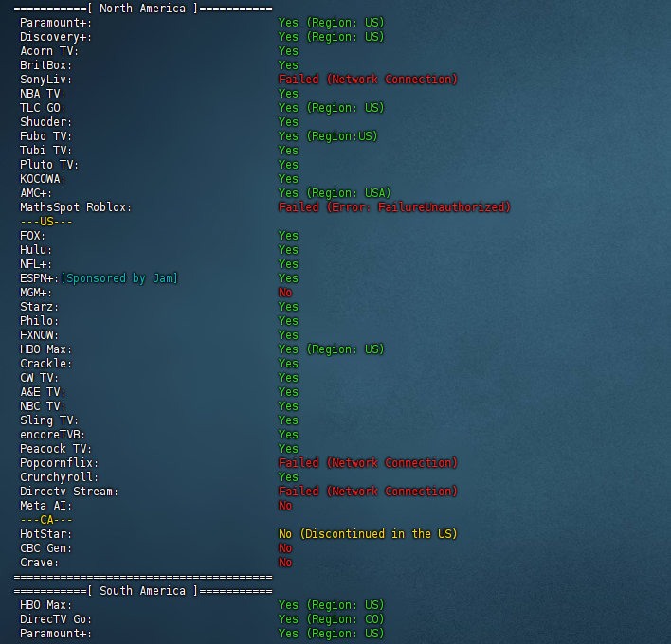Select the 'Acorn TV:' label
671x644 pixels.
pyautogui.click(x=49, y=51)
